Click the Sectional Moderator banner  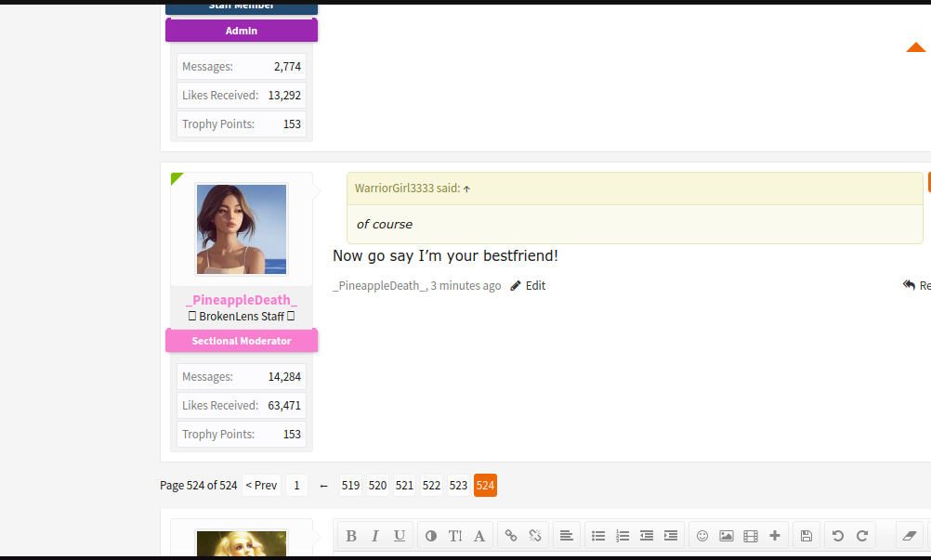pos(242,341)
